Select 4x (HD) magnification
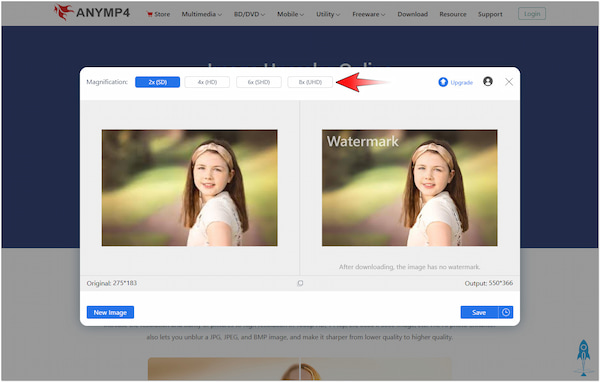600x382 pixels. [x=207, y=82]
